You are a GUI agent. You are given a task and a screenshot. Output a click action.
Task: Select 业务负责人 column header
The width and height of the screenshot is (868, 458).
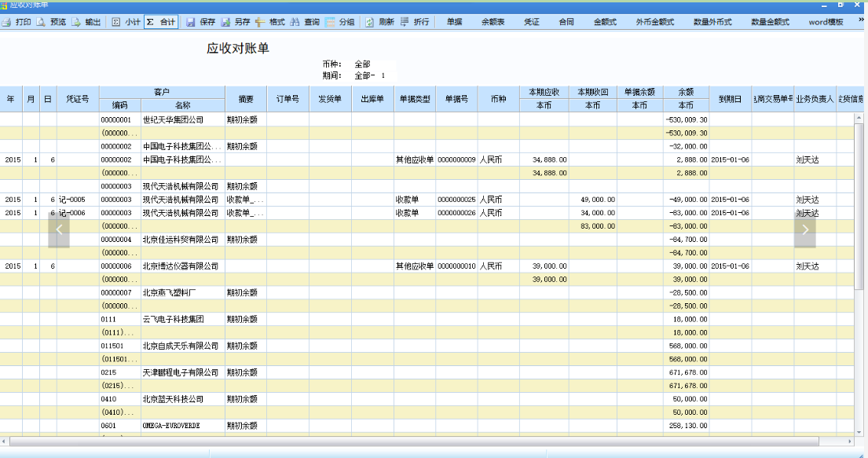[815, 99]
